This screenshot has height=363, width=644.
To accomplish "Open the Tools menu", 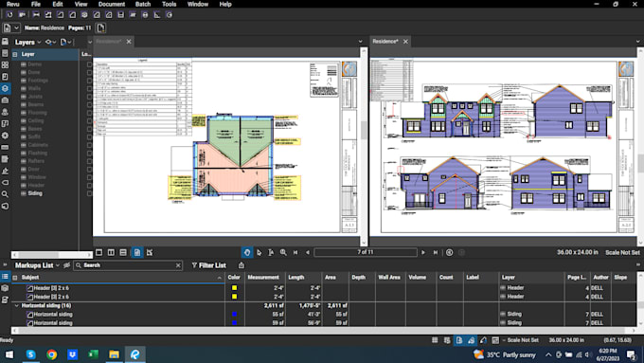I will pyautogui.click(x=169, y=4).
